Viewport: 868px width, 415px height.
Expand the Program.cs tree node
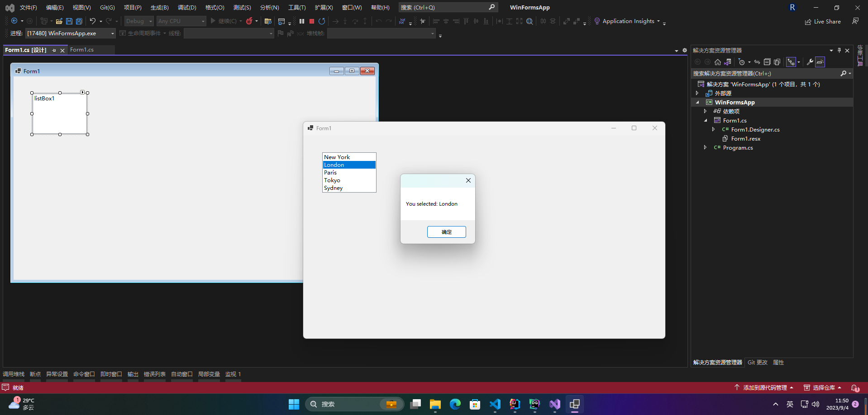point(705,147)
